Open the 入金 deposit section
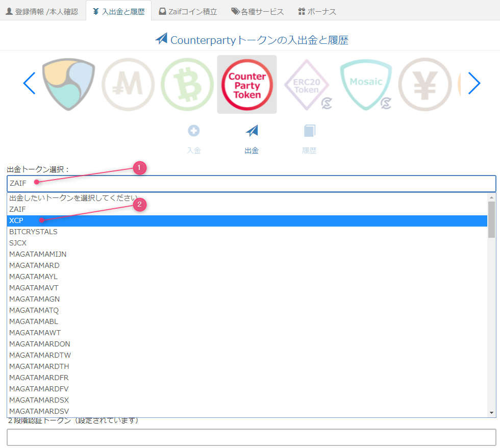The width and height of the screenshot is (500, 448). click(194, 139)
